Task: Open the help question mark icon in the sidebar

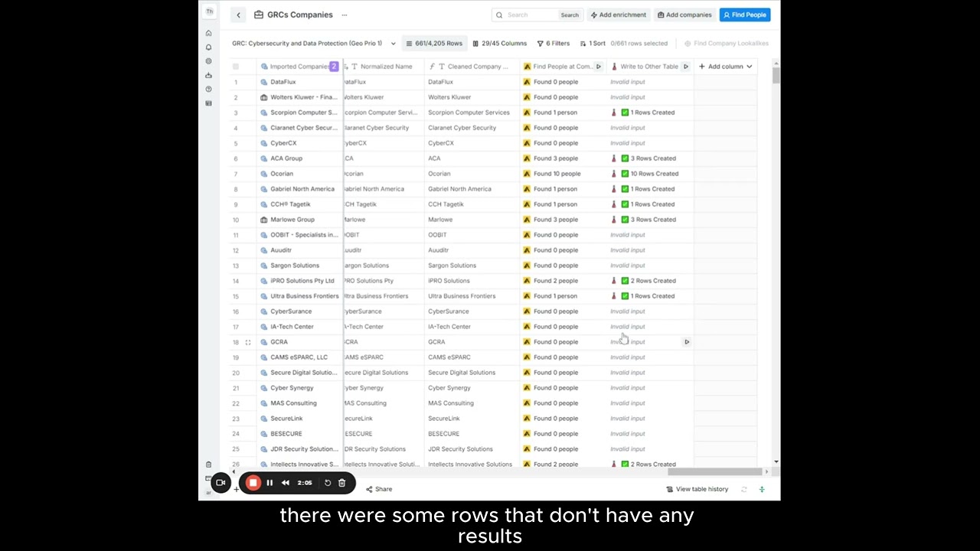Action: coord(208,89)
